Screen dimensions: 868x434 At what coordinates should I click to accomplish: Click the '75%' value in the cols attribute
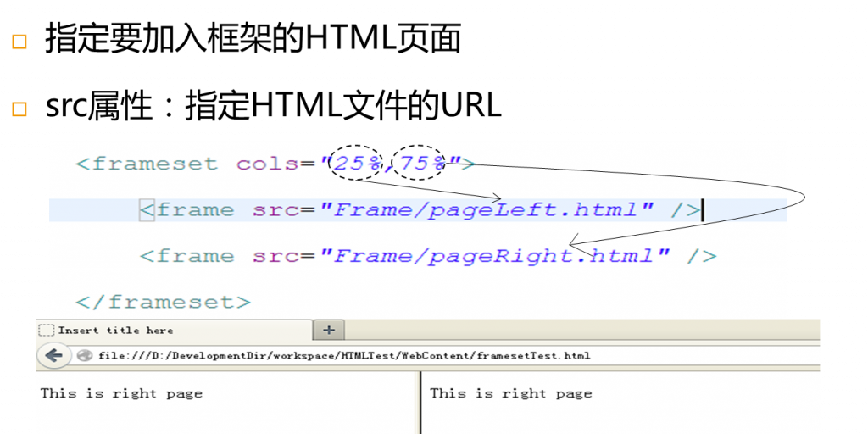(x=422, y=164)
